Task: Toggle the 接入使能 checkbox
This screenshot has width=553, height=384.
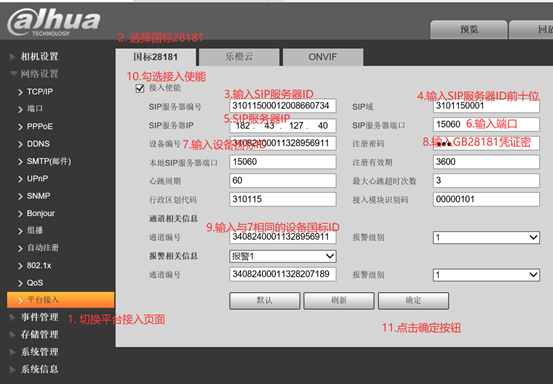Action: 140,88
